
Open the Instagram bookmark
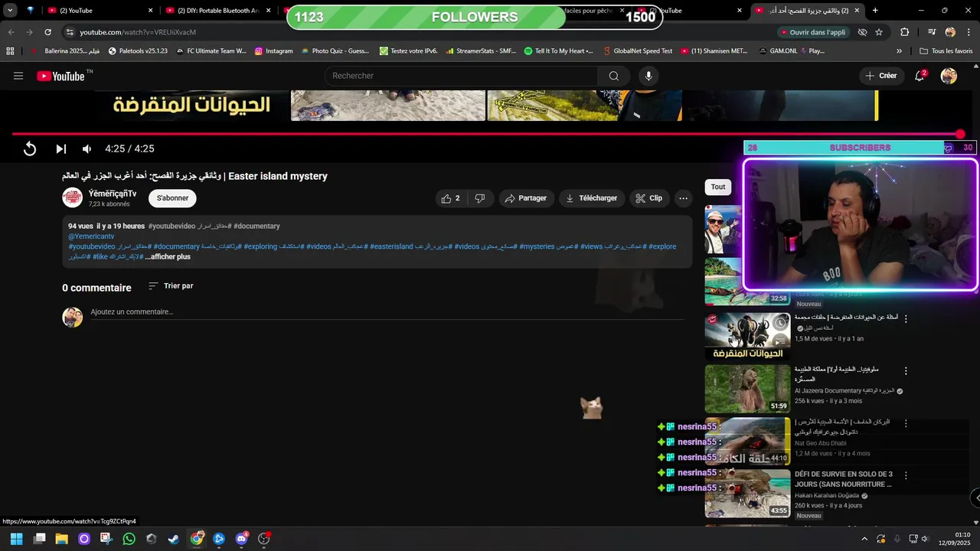click(273, 51)
